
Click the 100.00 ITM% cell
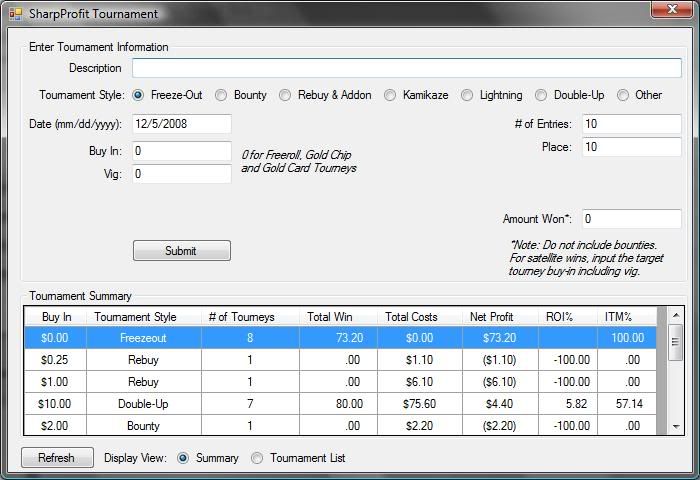coord(627,338)
